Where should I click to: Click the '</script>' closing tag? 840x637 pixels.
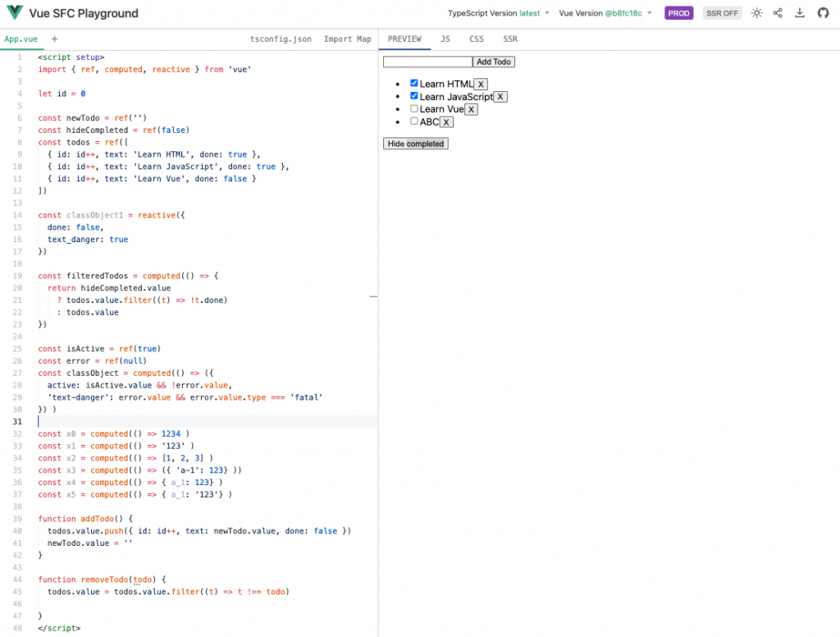point(59,628)
